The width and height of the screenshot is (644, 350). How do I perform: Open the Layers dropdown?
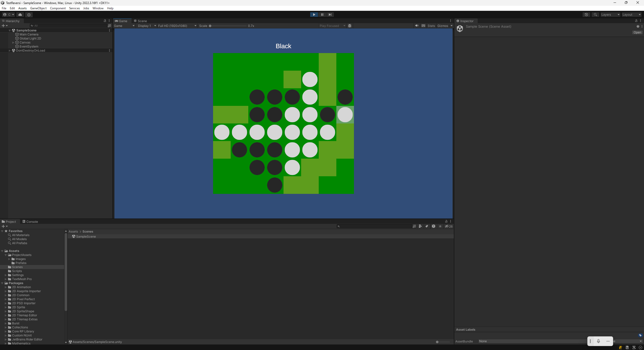click(610, 15)
